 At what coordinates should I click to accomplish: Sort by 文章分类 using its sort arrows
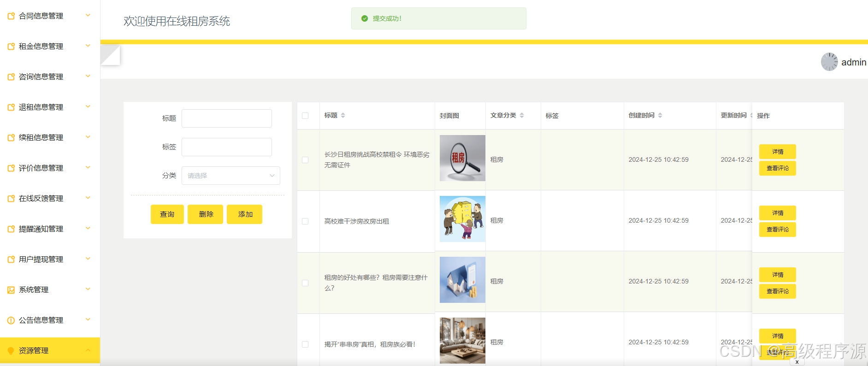[522, 115]
